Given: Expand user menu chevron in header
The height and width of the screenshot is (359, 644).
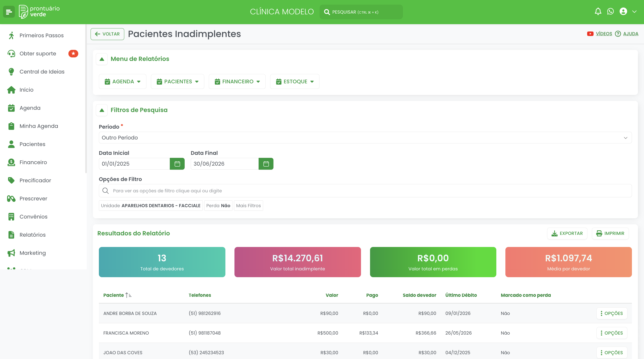Looking at the screenshot, I should pos(634,12).
